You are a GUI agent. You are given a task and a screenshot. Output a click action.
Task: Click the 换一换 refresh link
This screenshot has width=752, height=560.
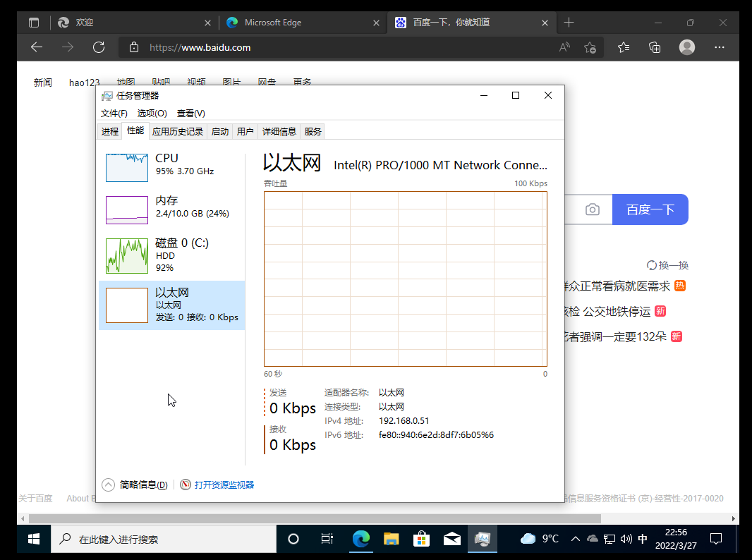(667, 264)
